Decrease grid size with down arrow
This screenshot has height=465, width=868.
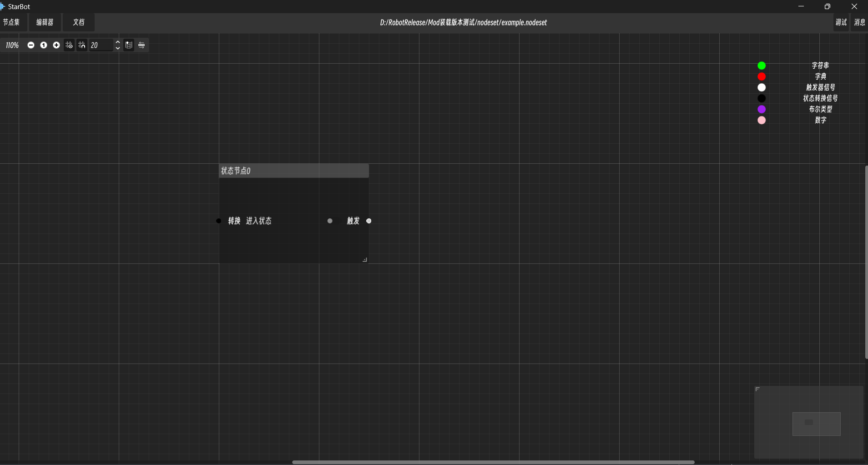pos(118,48)
